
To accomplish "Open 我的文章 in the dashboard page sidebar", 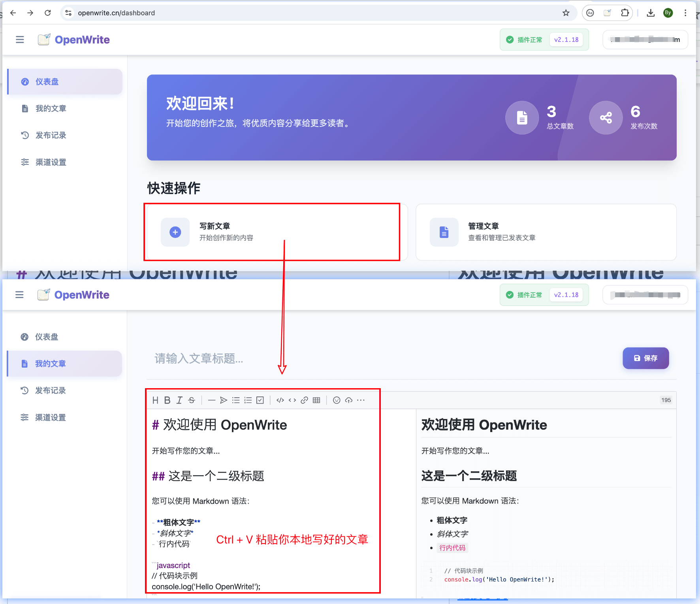I will pos(65,108).
